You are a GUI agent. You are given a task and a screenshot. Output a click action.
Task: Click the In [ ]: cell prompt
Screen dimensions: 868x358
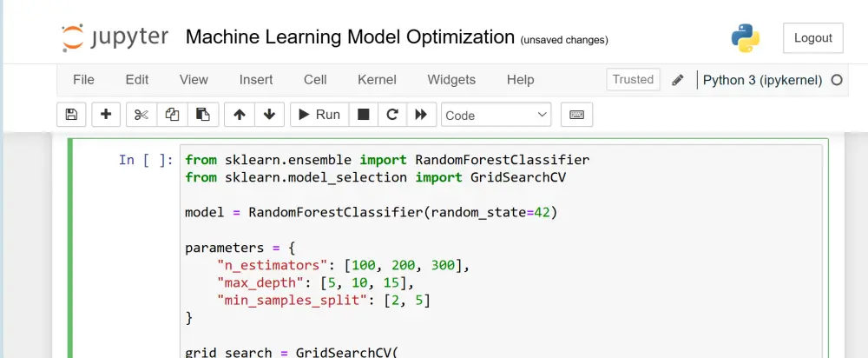tap(146, 160)
